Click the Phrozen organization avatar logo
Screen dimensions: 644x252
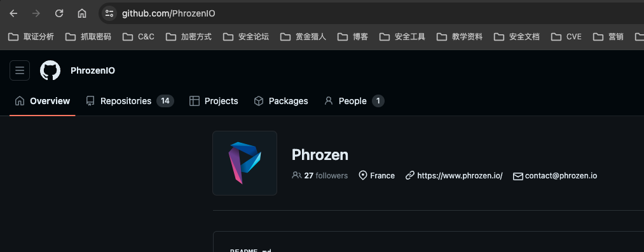[x=245, y=163]
